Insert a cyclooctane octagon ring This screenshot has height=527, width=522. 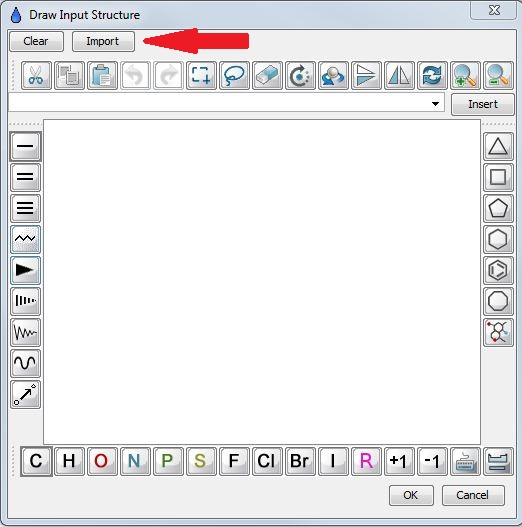[498, 301]
